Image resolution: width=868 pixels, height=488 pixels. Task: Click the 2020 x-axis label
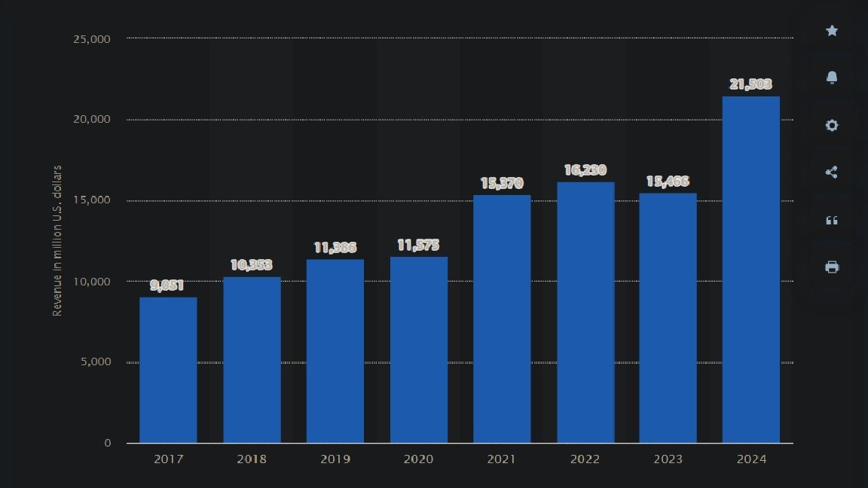(418, 459)
